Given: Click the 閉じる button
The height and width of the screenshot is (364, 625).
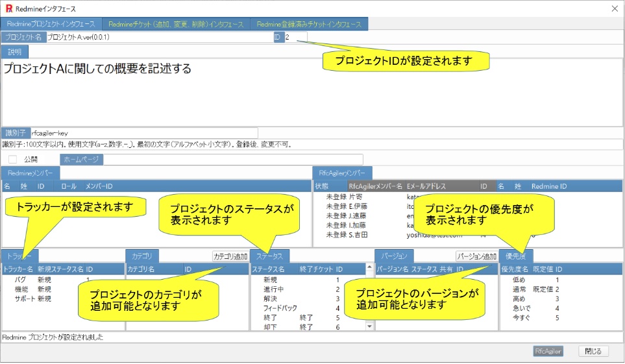Looking at the screenshot, I should click(x=593, y=351).
